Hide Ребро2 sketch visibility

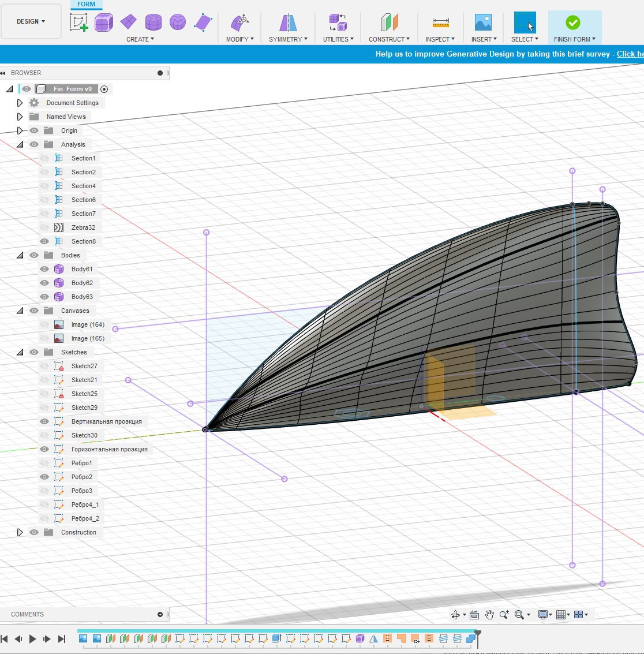tap(44, 477)
